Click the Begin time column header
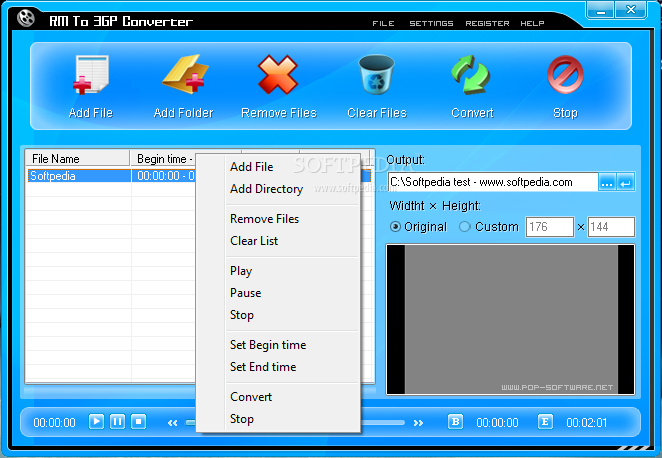The image size is (662, 458). click(x=163, y=159)
